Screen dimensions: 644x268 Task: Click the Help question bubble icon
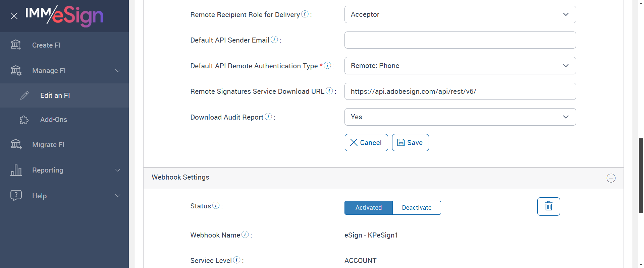point(16,195)
